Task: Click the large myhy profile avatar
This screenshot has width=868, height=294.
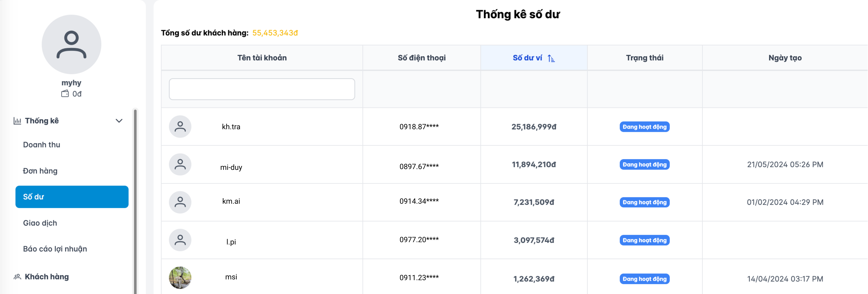Action: tap(72, 44)
